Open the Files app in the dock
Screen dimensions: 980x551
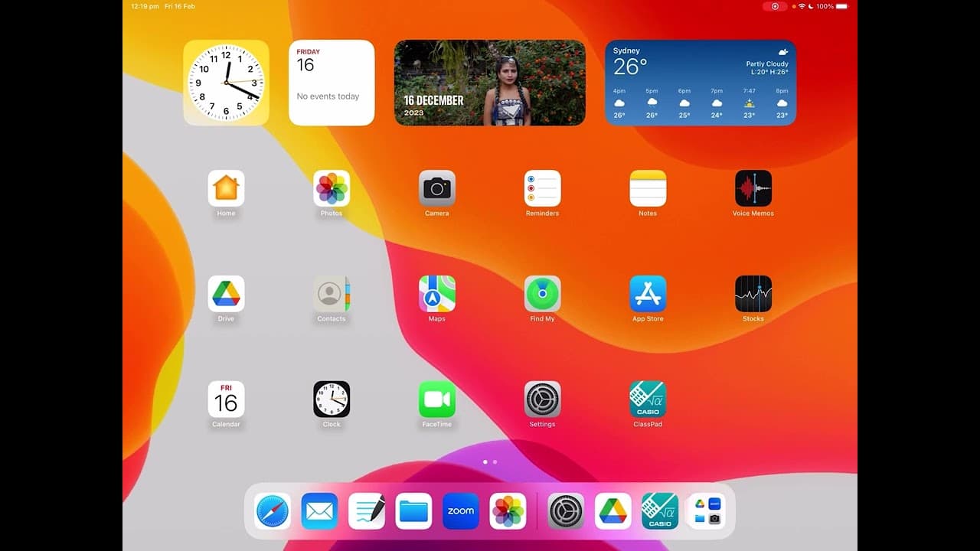click(x=414, y=511)
